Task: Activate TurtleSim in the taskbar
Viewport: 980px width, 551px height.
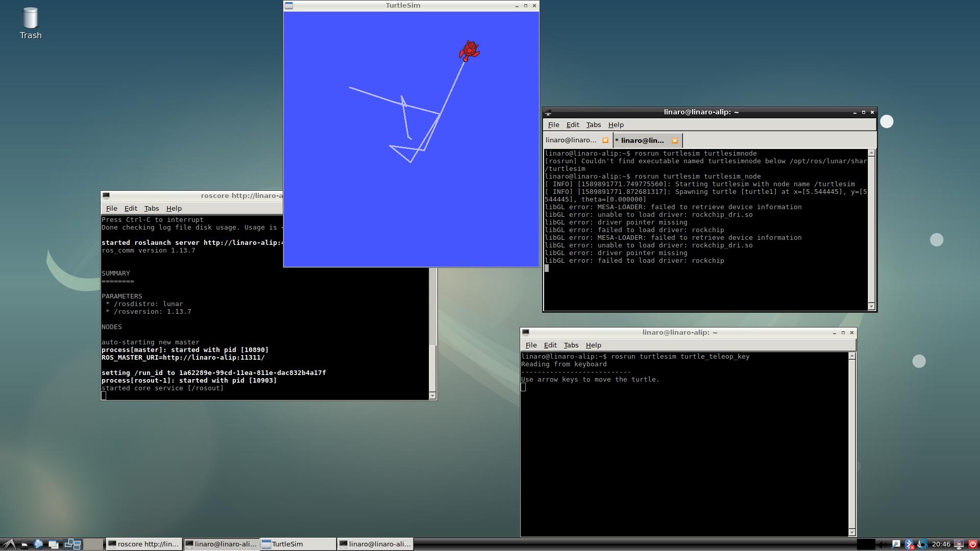Action: (x=298, y=544)
